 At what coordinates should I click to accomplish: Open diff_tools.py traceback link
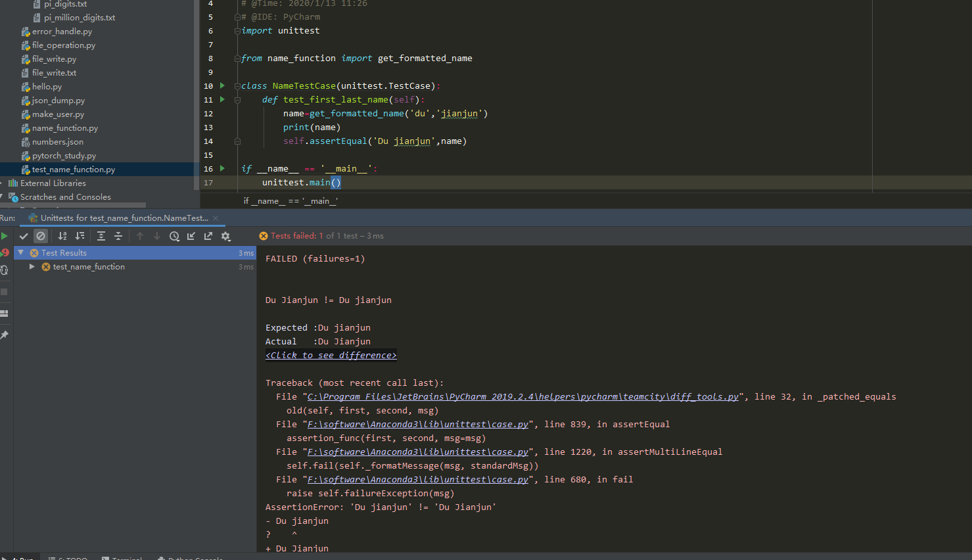tap(523, 396)
